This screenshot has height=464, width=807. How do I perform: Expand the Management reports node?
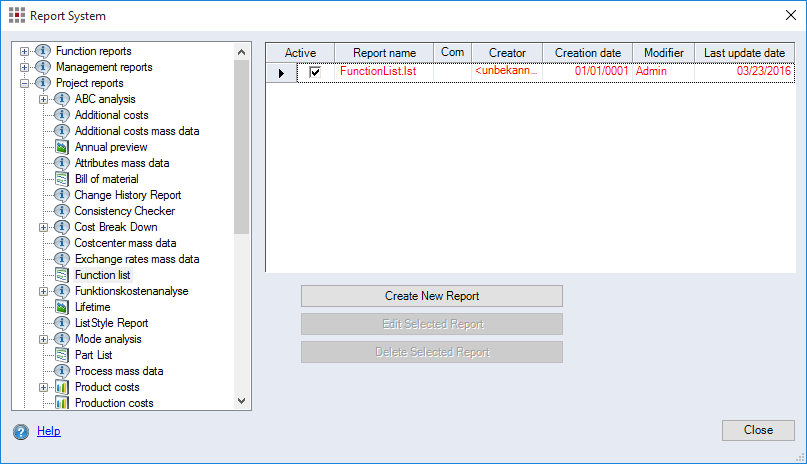point(24,67)
